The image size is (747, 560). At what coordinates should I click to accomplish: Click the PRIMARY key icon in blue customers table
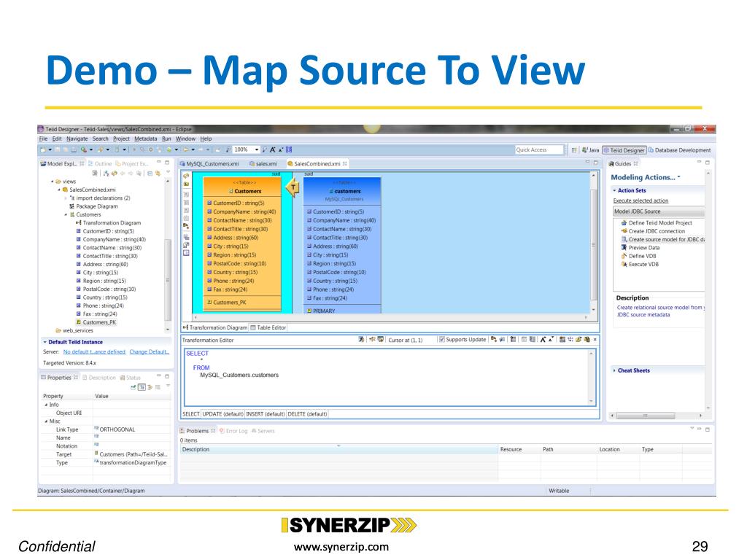309,311
